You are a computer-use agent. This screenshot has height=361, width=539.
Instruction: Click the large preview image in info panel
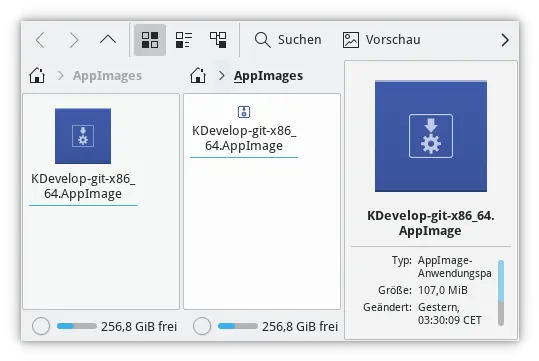tap(431, 136)
